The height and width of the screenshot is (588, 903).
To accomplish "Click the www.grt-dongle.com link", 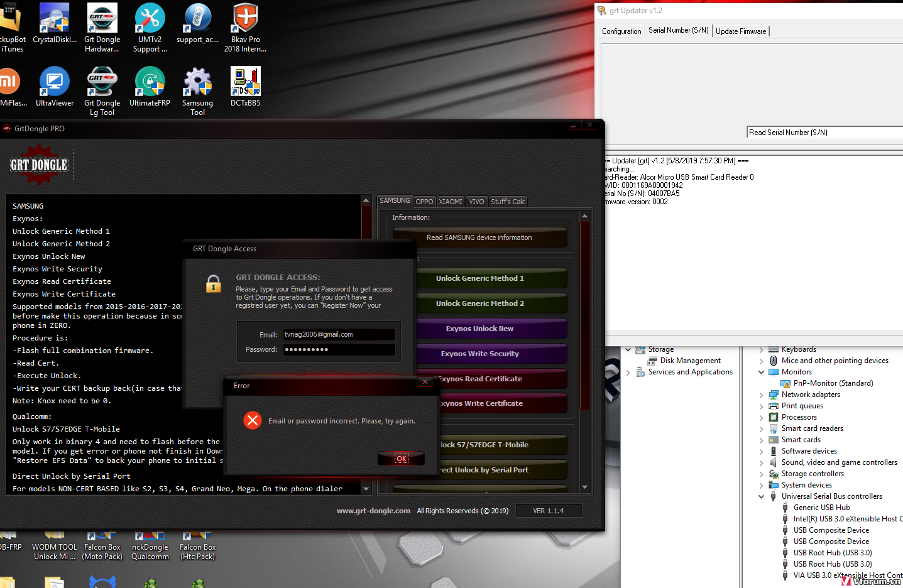I will (373, 511).
